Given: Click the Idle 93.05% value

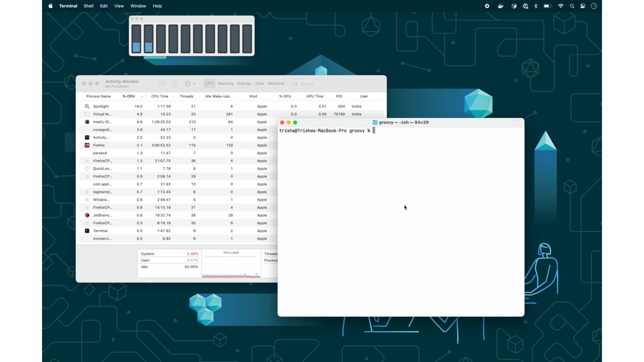Looking at the screenshot, I should (191, 267).
